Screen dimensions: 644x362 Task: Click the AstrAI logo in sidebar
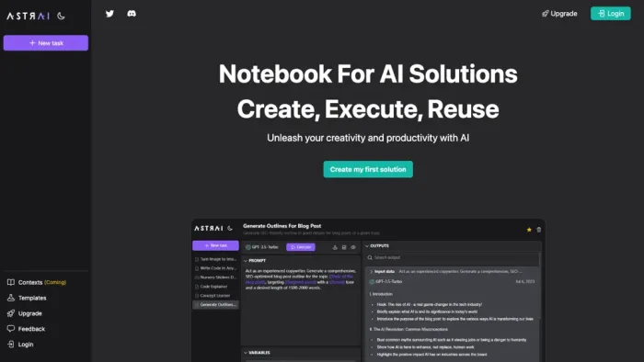point(28,16)
